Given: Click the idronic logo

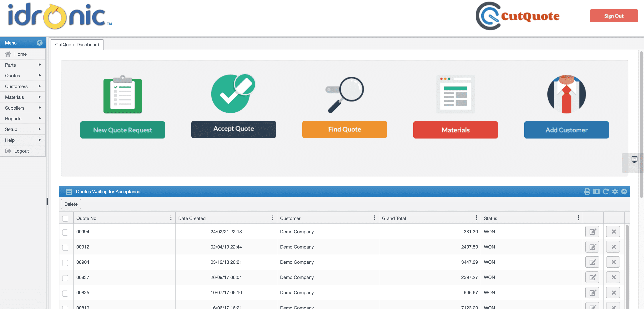Looking at the screenshot, I should tap(60, 16).
